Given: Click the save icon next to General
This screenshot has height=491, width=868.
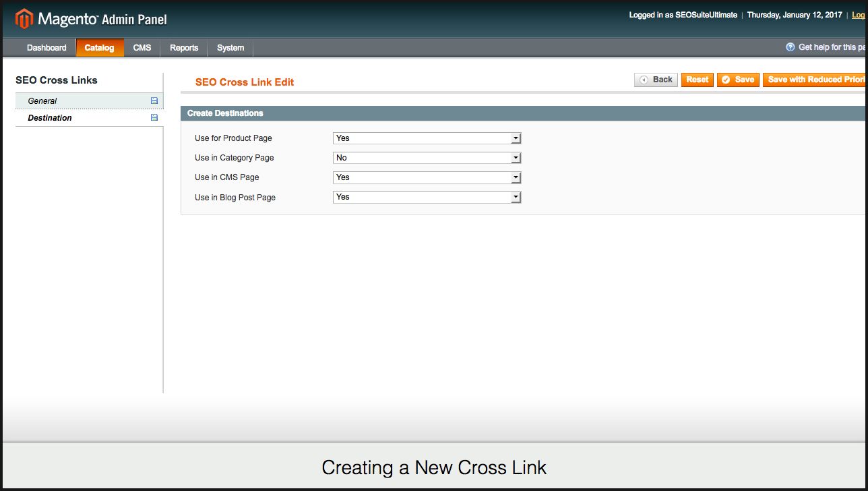Looking at the screenshot, I should (154, 100).
